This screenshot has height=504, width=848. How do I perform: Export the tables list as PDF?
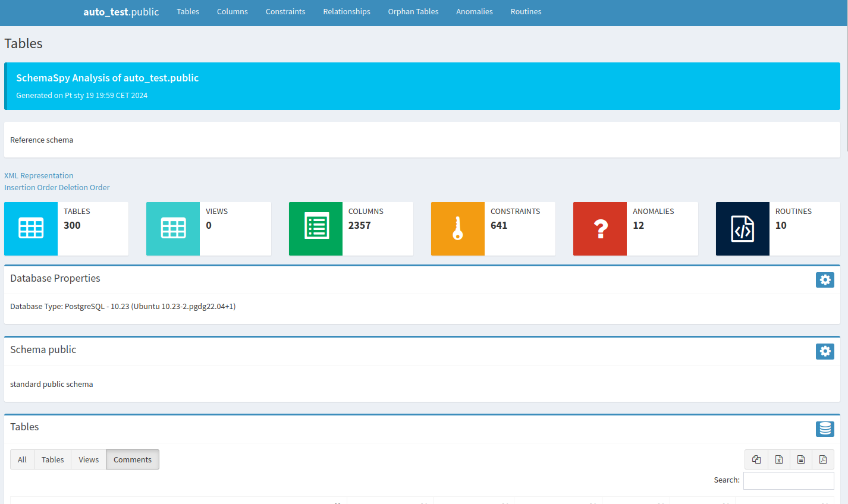(x=823, y=459)
